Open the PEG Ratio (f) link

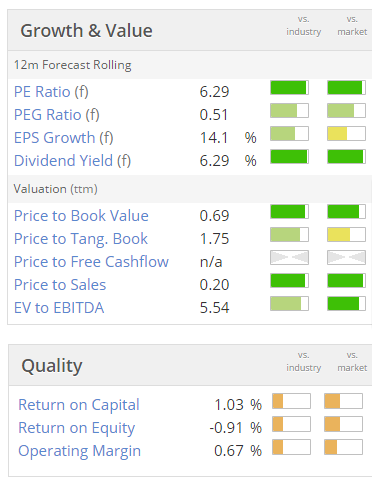[57, 115]
